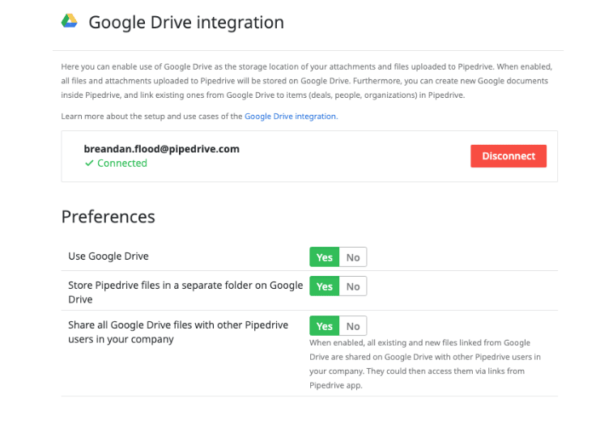Click the Preferences section heading
Viewport: 600px width, 428px height.
(x=108, y=217)
